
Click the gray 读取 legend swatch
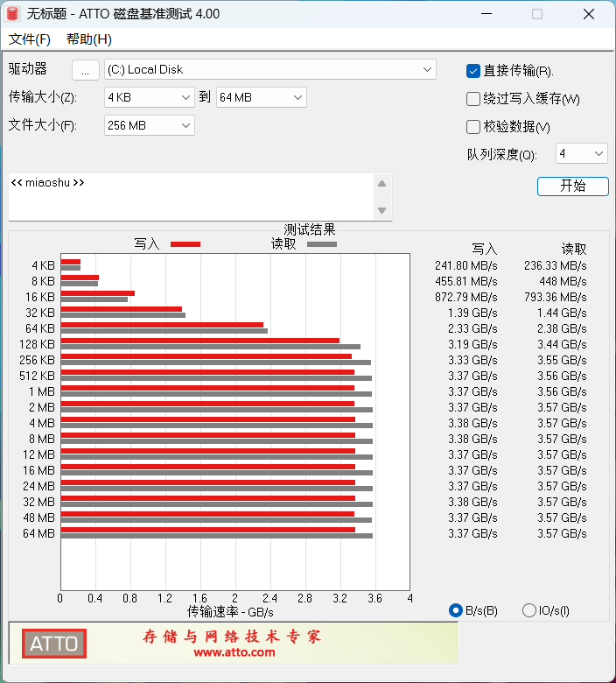pyautogui.click(x=322, y=244)
